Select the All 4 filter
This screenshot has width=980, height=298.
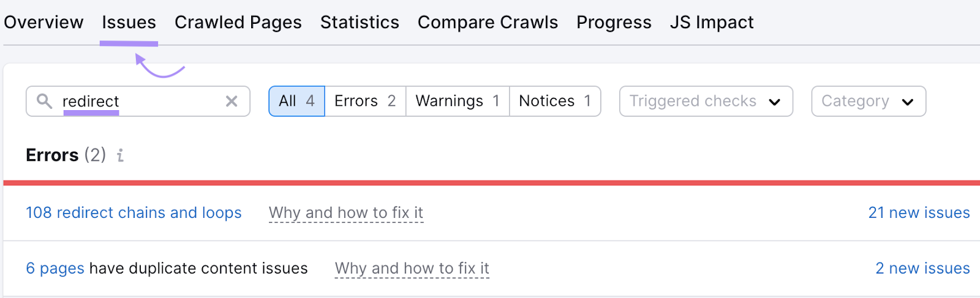(296, 101)
